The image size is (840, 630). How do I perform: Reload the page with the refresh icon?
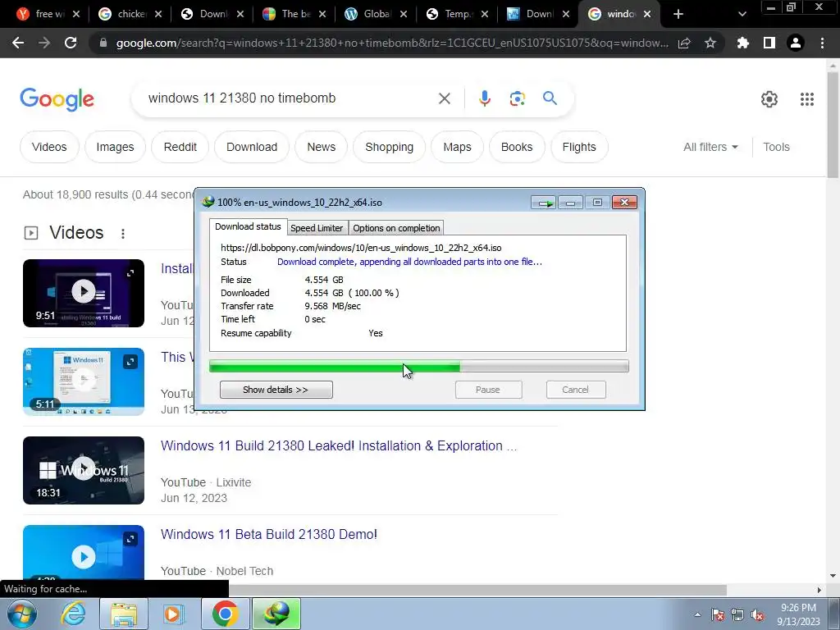coord(71,43)
